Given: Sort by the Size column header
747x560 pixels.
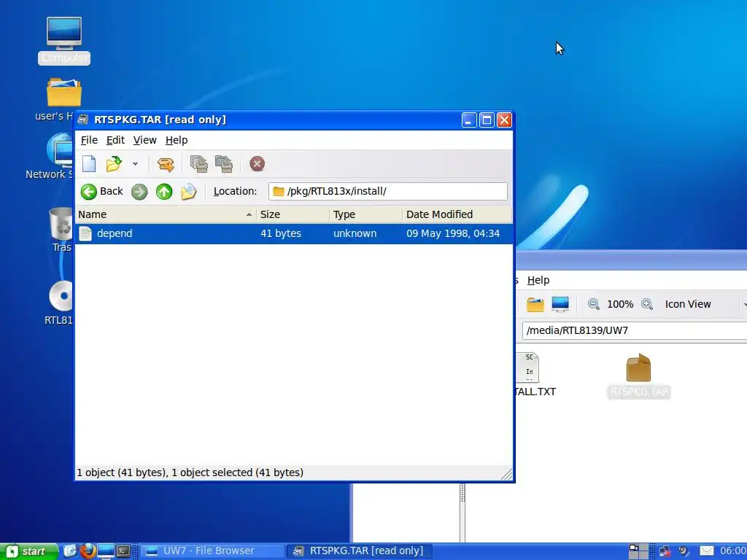Looking at the screenshot, I should click(x=293, y=215).
